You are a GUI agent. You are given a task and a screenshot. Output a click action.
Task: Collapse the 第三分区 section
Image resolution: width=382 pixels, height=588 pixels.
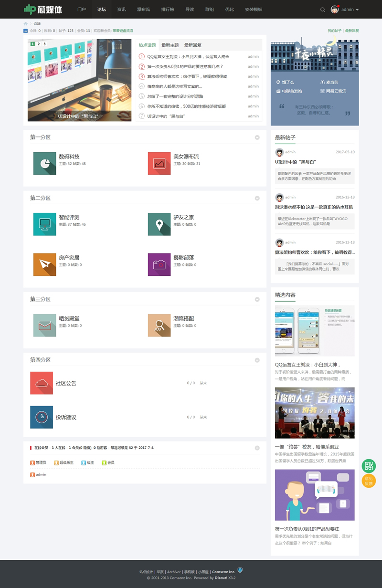coord(257,299)
